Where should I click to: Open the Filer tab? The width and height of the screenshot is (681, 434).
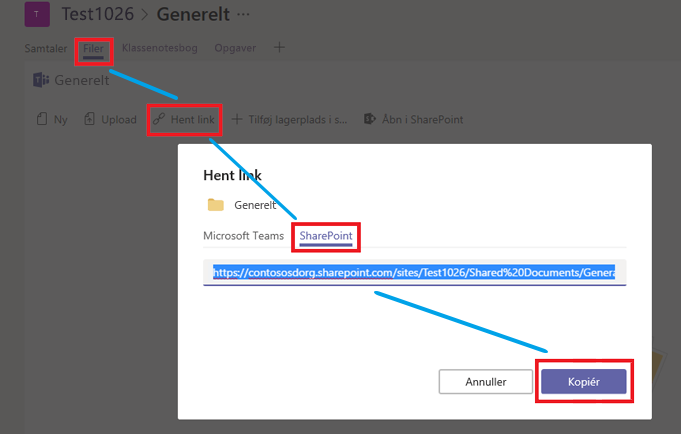click(x=93, y=48)
